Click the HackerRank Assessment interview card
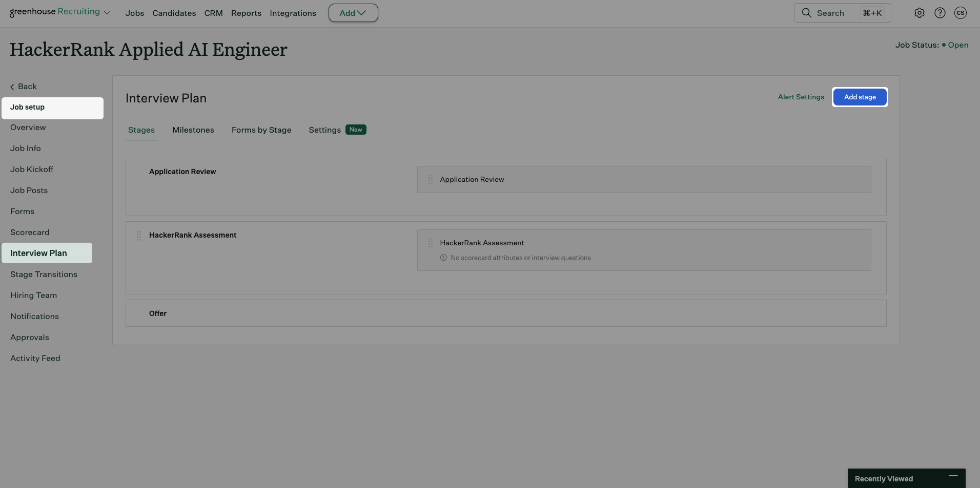This screenshot has height=488, width=980. [644, 250]
